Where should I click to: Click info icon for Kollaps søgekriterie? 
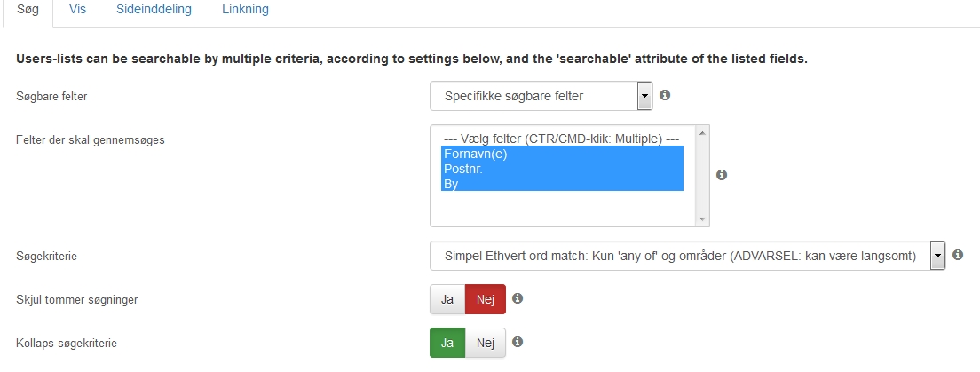pos(518,342)
